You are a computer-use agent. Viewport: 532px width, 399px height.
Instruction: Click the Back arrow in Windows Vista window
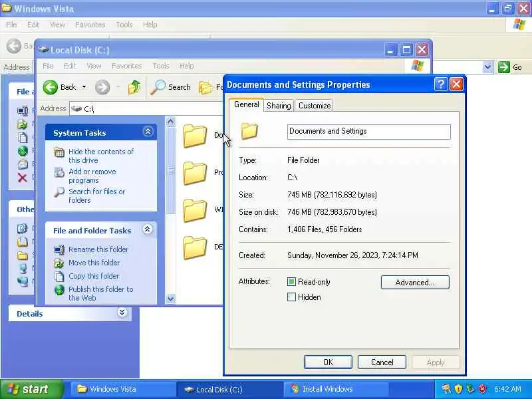pyautogui.click(x=14, y=46)
